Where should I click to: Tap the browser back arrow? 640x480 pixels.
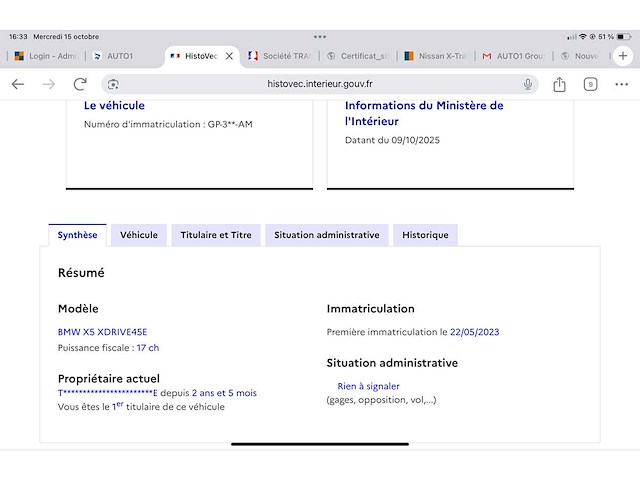18,84
